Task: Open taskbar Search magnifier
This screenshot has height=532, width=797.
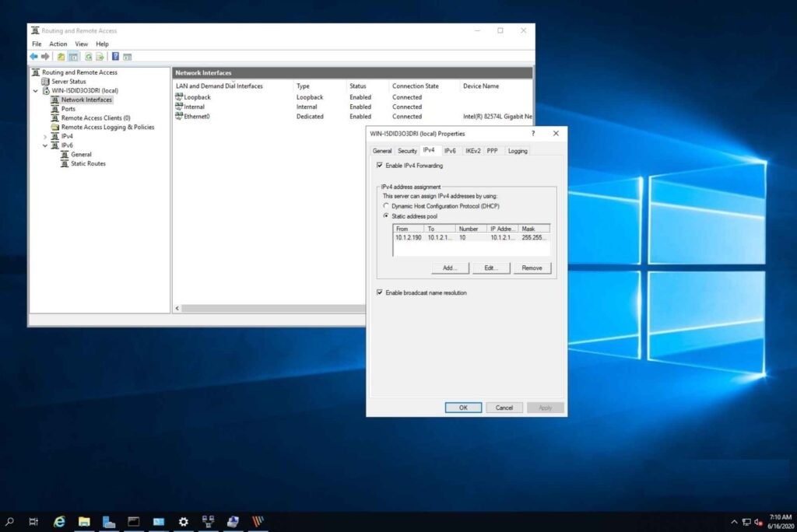Action: tap(9, 521)
